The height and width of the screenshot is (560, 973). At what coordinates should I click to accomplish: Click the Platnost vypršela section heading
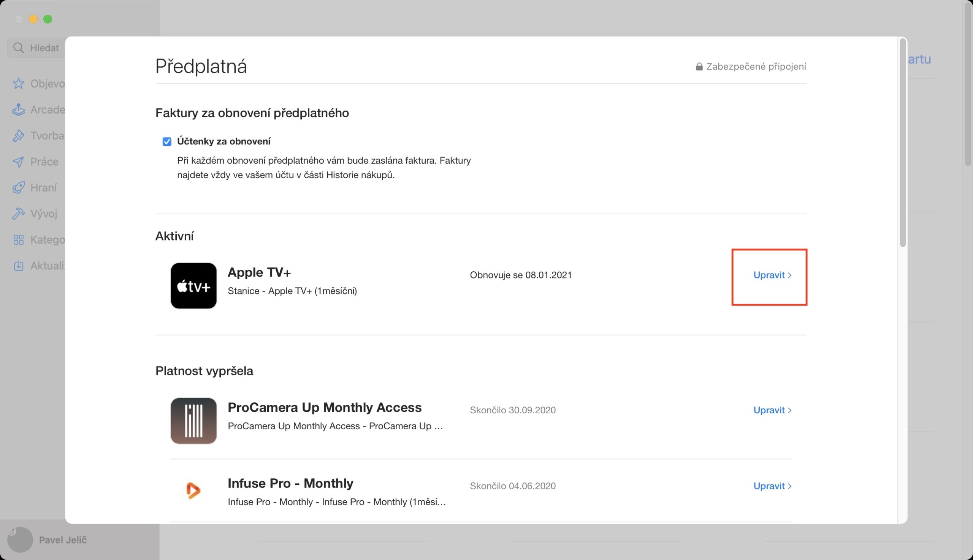click(x=204, y=371)
